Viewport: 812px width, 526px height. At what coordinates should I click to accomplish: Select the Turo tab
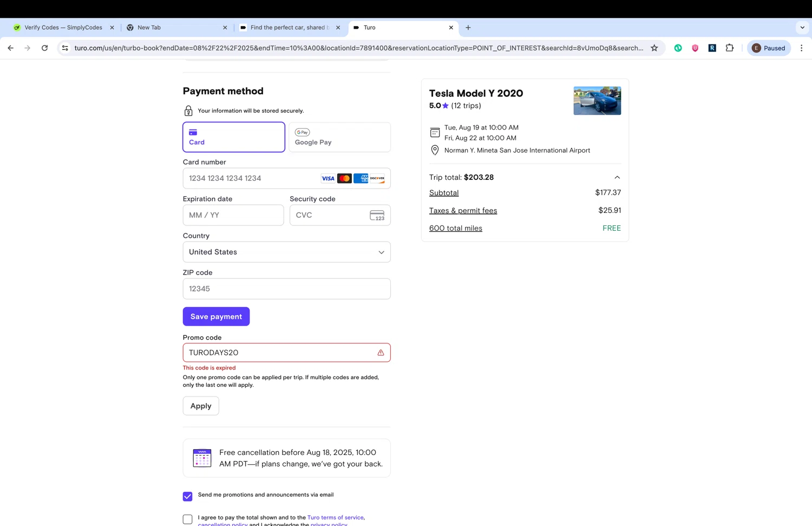point(402,28)
